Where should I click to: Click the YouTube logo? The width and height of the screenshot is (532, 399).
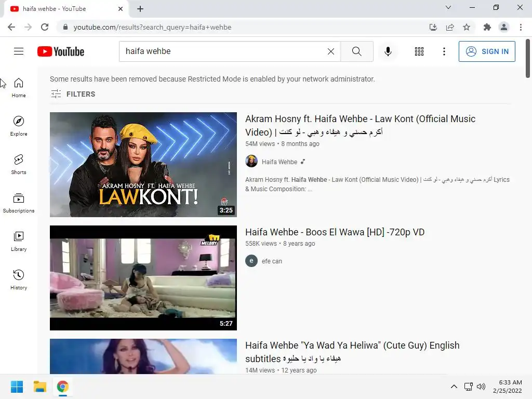tap(61, 51)
